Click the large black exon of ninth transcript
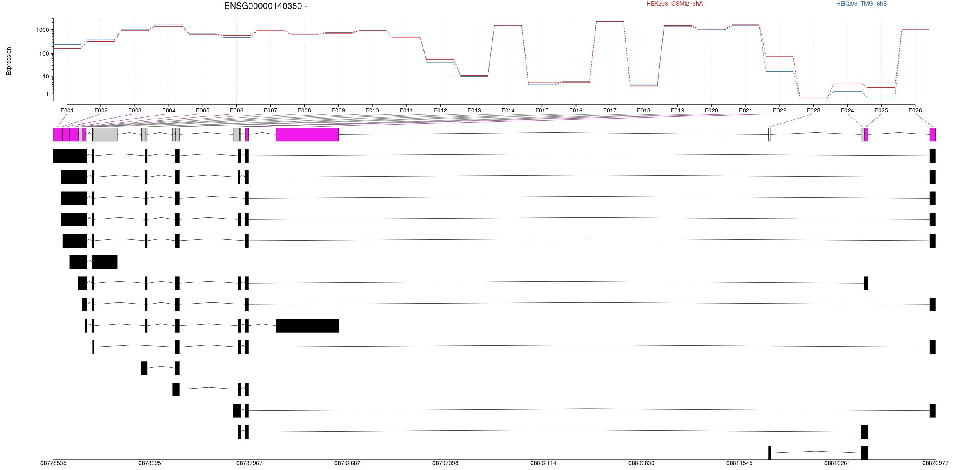The image size is (980, 470). (x=307, y=326)
